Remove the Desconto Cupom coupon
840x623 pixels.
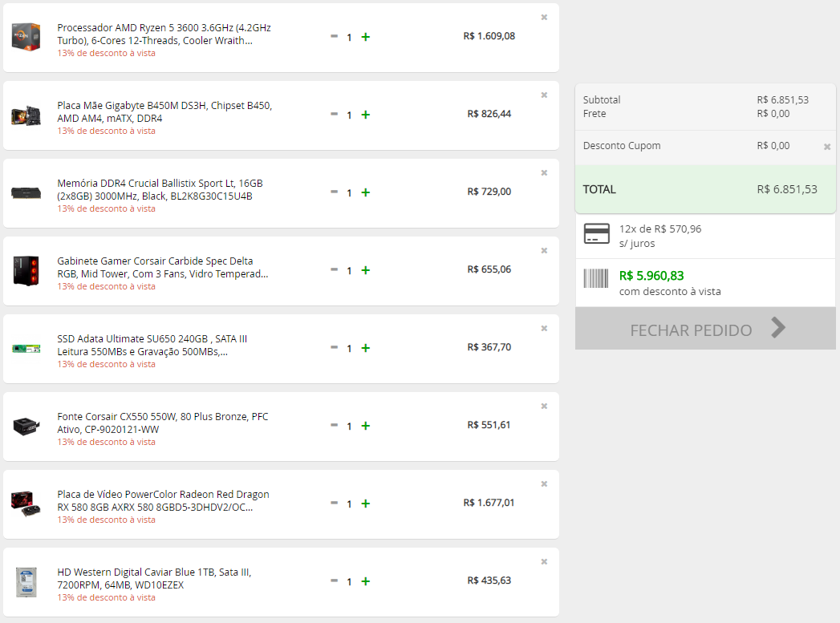[826, 147]
